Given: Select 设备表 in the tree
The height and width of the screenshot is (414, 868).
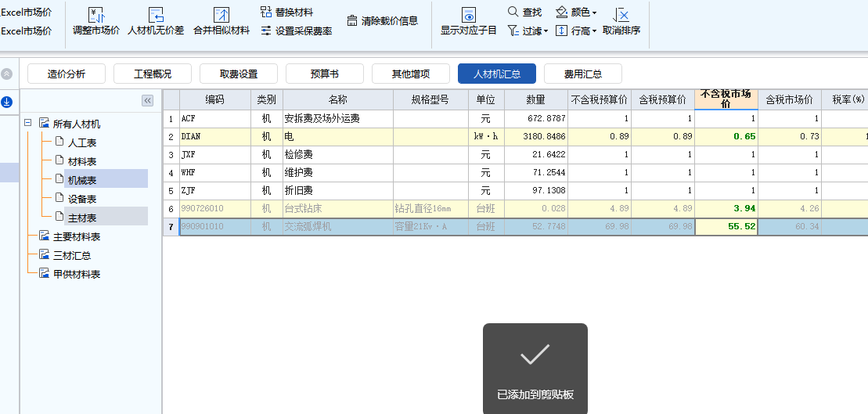Looking at the screenshot, I should click(x=82, y=200).
